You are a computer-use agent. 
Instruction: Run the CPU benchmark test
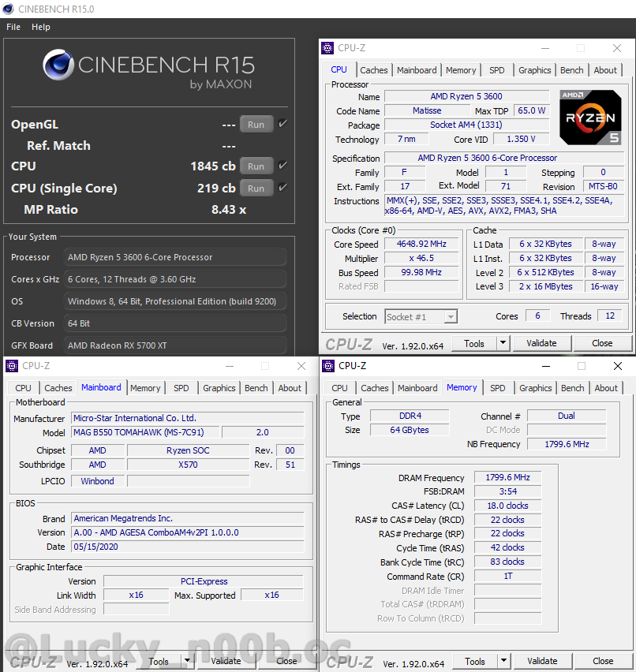(x=256, y=166)
